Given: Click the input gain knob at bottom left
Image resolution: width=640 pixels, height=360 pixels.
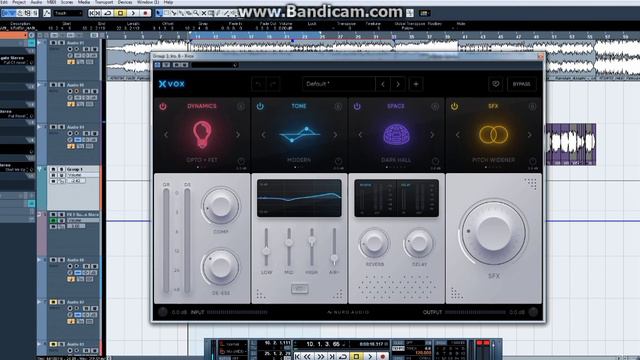Looking at the screenshot, I should [x=162, y=312].
